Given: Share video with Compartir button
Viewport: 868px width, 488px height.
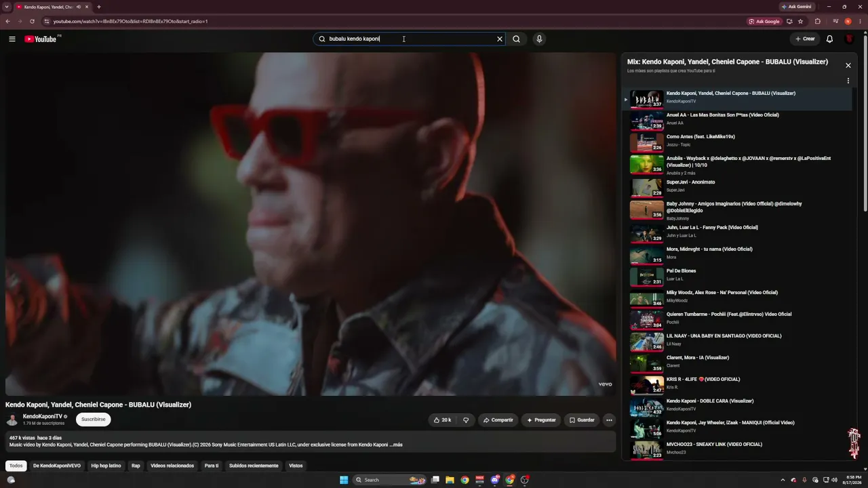Looking at the screenshot, I should click(498, 420).
